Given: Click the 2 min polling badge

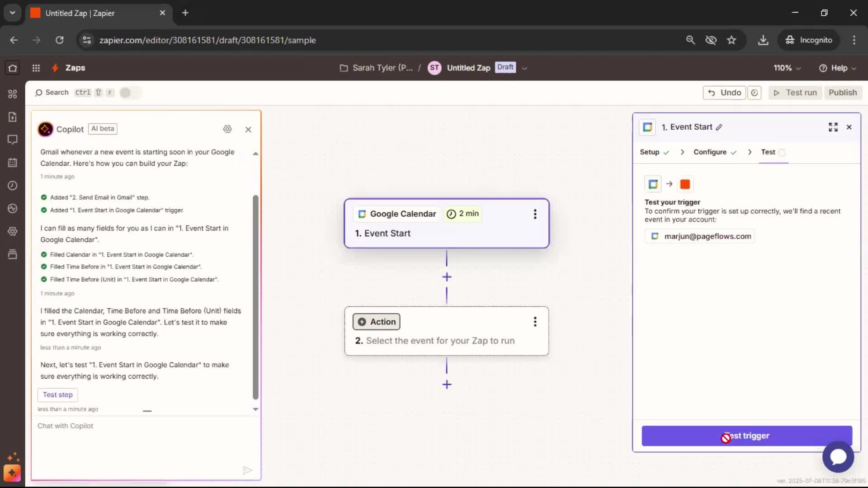Looking at the screenshot, I should [462, 214].
